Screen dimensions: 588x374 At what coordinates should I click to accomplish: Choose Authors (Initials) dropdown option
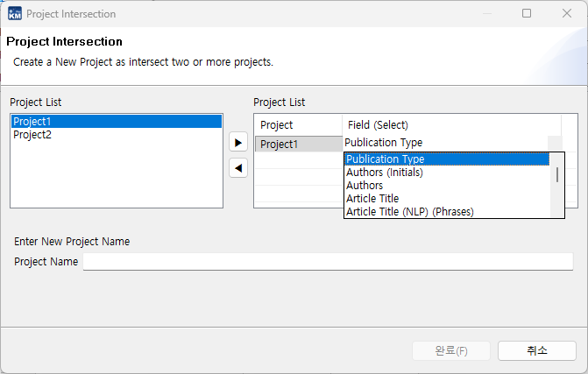(x=446, y=173)
